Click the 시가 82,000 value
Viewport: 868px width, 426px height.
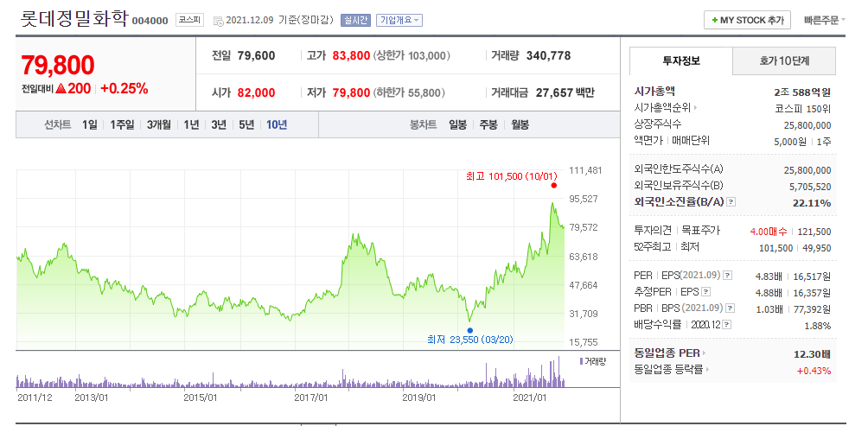[256, 92]
